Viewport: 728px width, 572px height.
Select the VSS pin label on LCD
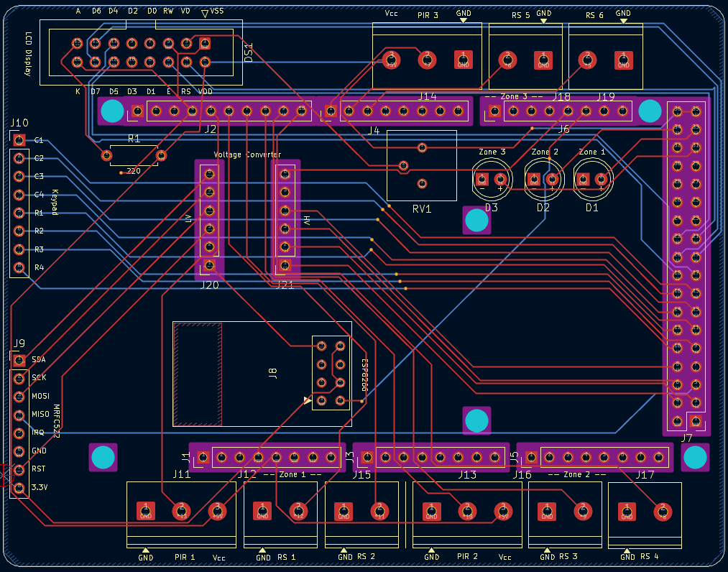coord(217,11)
